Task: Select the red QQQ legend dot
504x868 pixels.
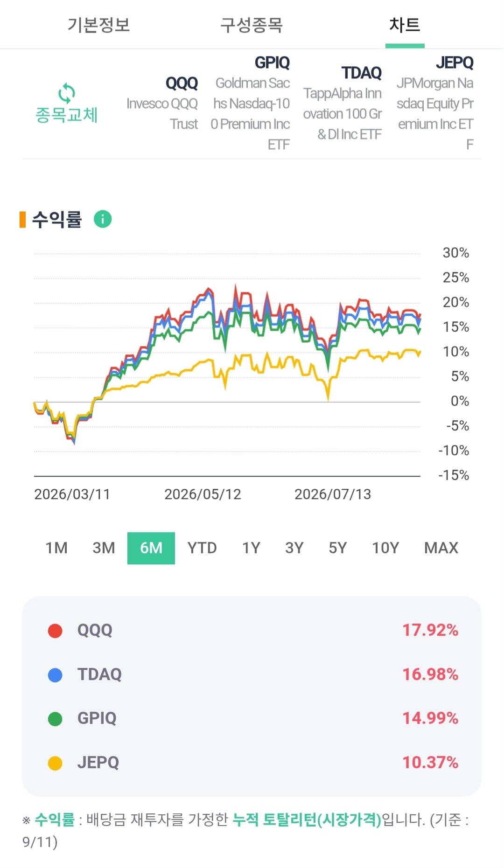Action: click(55, 631)
